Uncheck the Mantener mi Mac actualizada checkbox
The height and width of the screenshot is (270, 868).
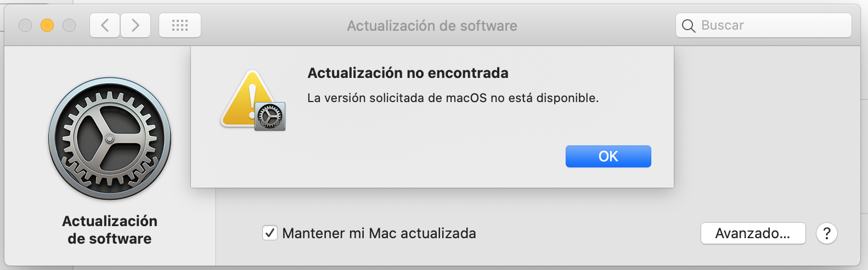270,233
